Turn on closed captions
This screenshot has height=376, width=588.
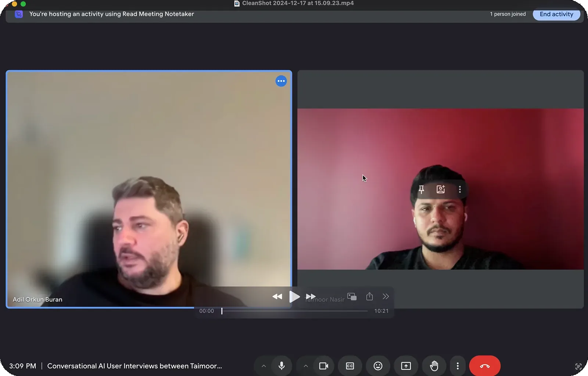(350, 366)
